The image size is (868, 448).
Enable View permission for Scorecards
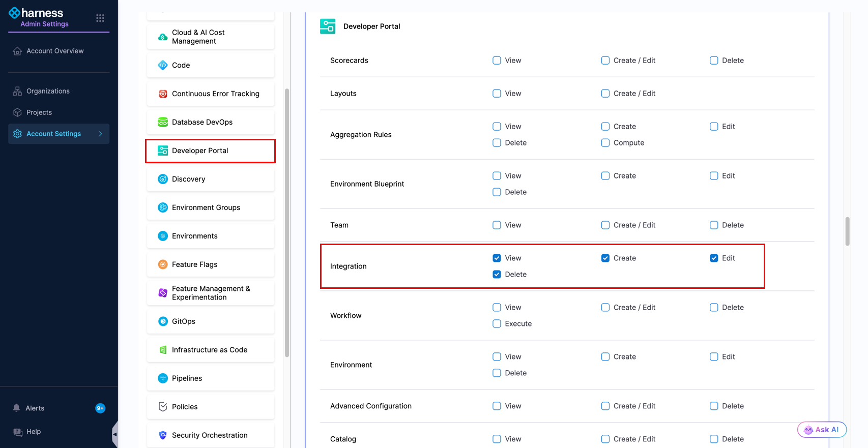tap(497, 61)
